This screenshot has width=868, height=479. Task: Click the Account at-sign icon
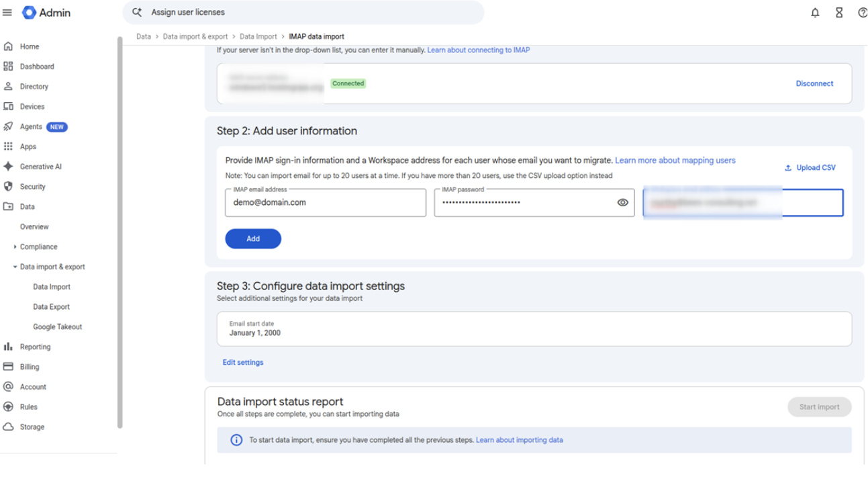tap(8, 387)
